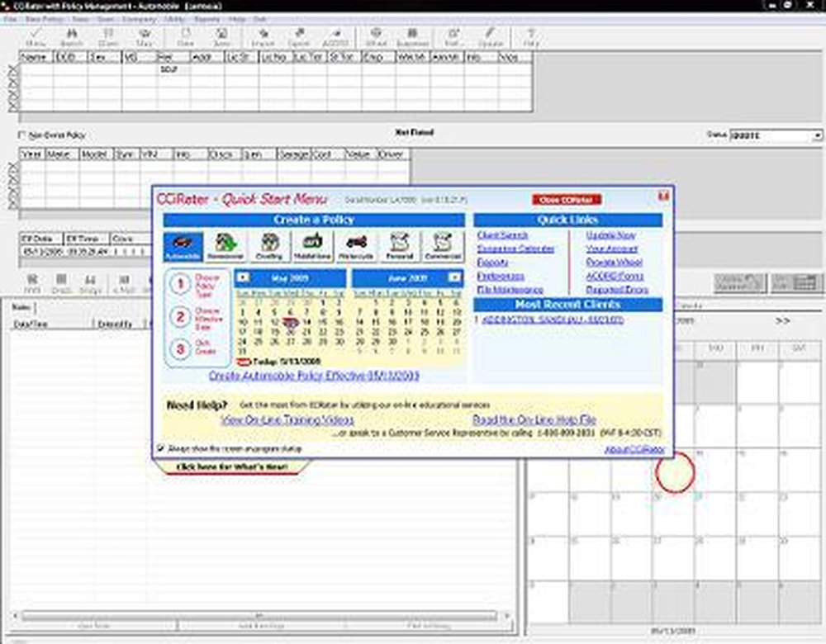Viewport: 826px width, 644px height.
Task: Open the Reports menu
Action: [x=207, y=19]
